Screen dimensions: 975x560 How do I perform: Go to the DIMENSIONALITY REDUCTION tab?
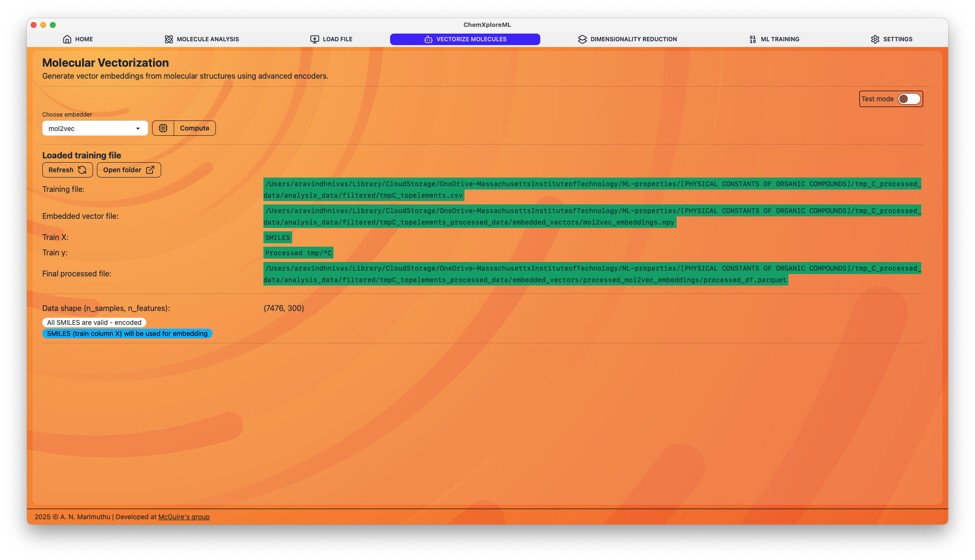point(628,39)
